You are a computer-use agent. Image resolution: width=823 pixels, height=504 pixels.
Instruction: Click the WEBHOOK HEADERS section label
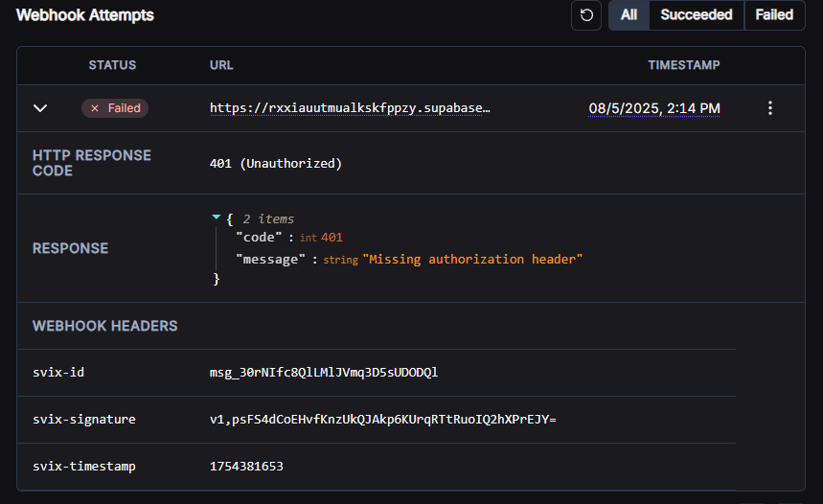(x=105, y=326)
